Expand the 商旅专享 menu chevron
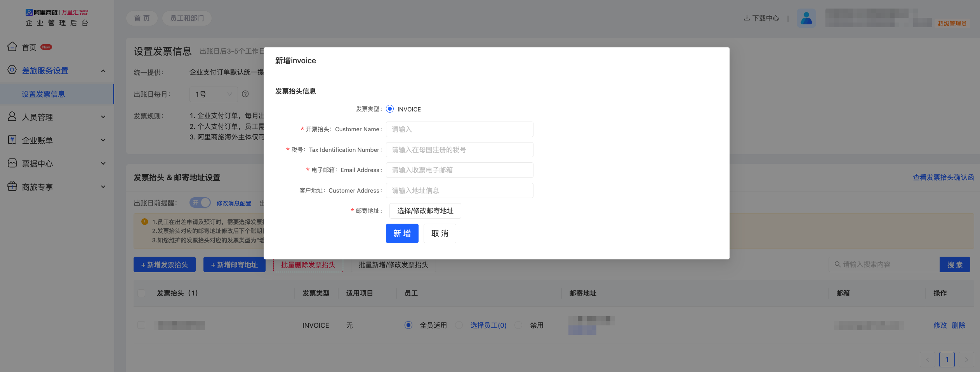The width and height of the screenshot is (980, 372). pyautogui.click(x=103, y=187)
